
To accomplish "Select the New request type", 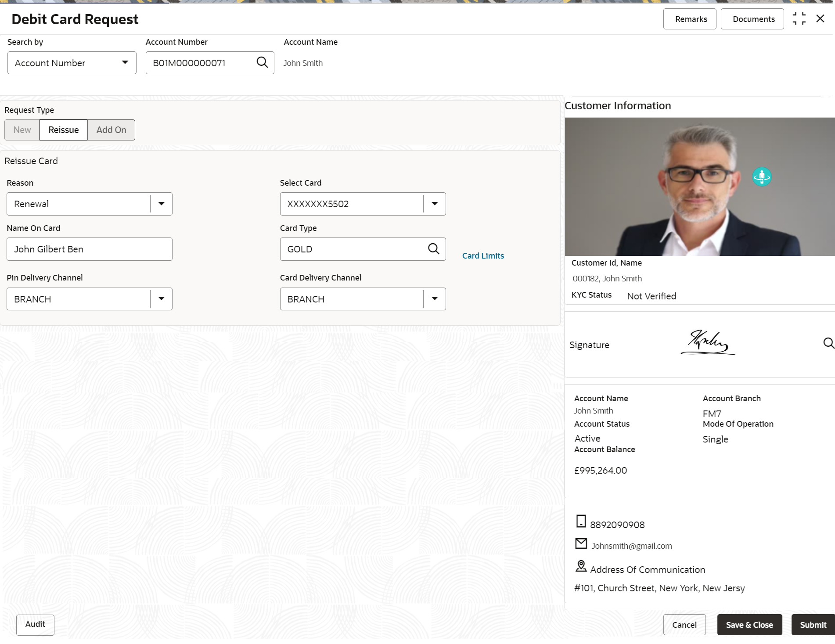I will coord(22,130).
